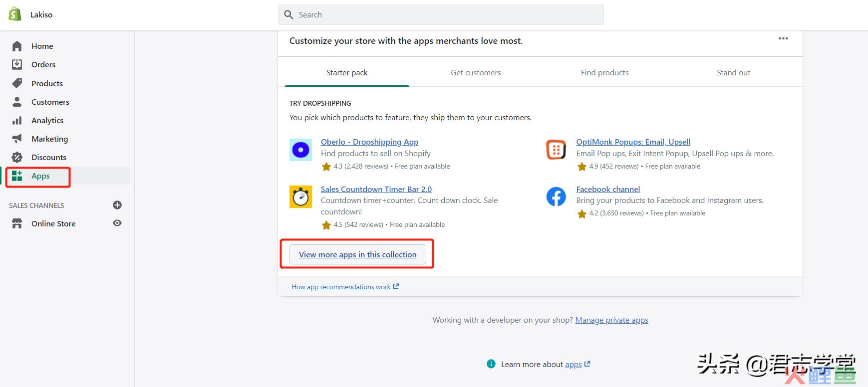This screenshot has height=387, width=868.
Task: Open the Learn more about apps link
Action: tap(573, 365)
